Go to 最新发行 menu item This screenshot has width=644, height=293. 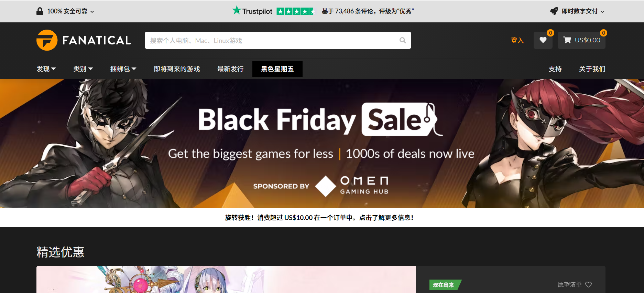click(230, 69)
